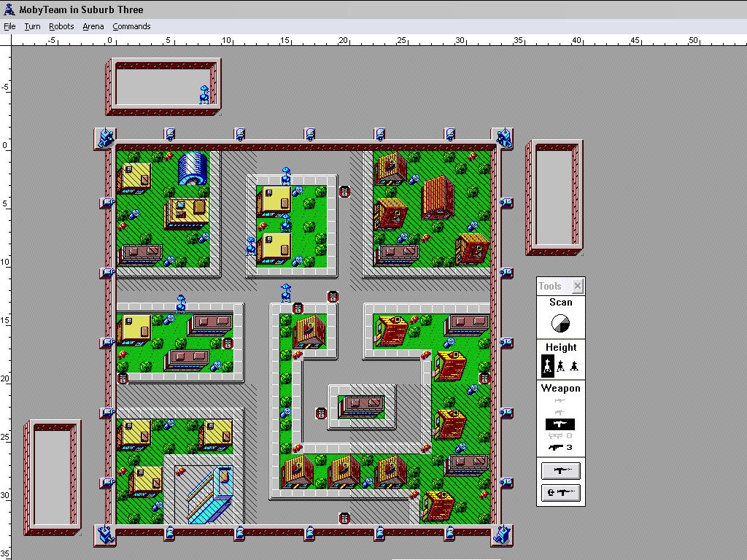The image size is (747, 560).
Task: Click the enemy face on the road near row 13
Action: pos(333,297)
